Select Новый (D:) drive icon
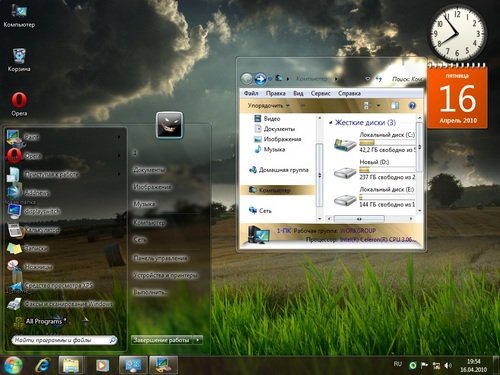The height and width of the screenshot is (375, 500). [x=345, y=173]
